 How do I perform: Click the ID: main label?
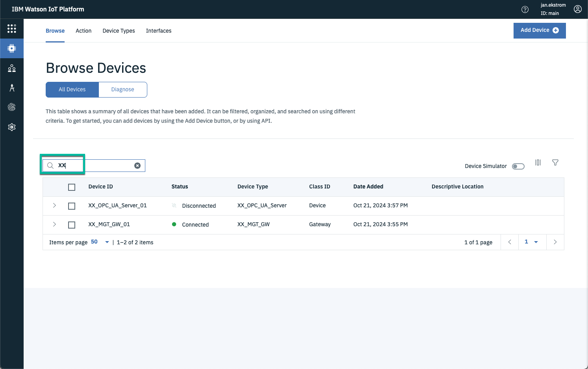(x=550, y=13)
